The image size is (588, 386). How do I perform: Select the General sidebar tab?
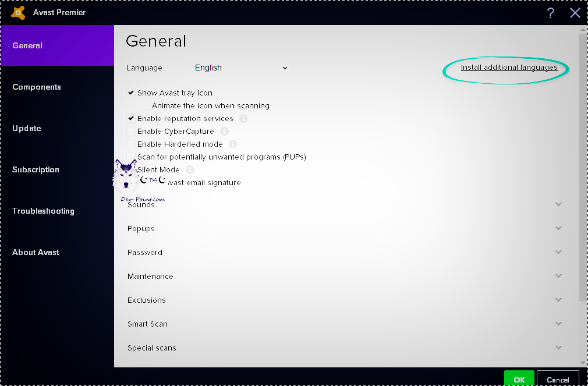[x=57, y=45]
